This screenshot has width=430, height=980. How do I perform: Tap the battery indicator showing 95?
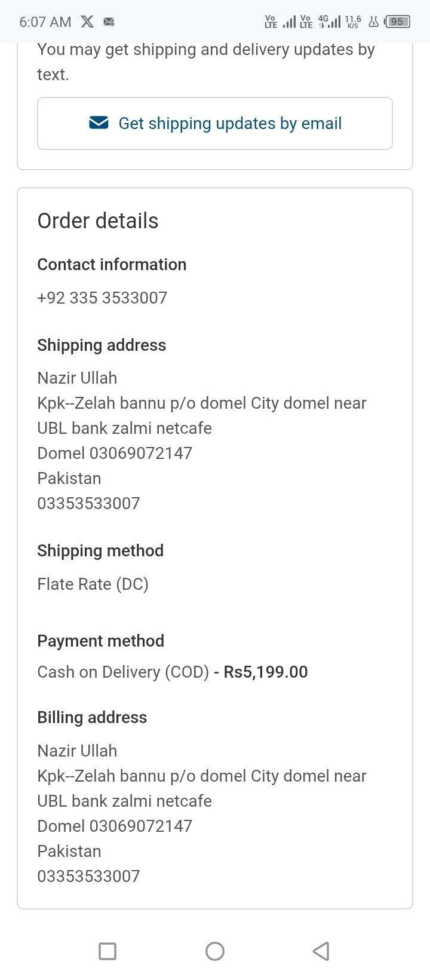click(397, 22)
